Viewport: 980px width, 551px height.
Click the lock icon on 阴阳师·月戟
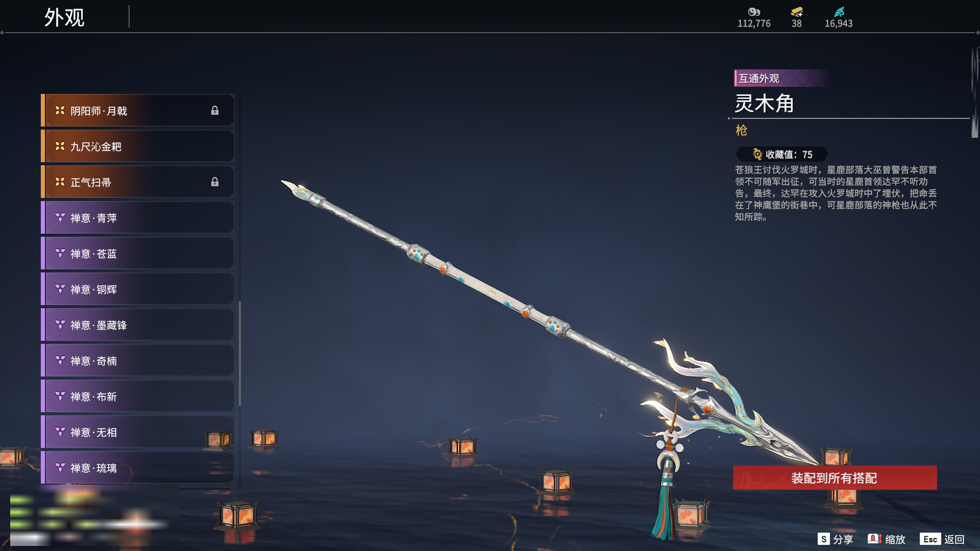(x=215, y=111)
